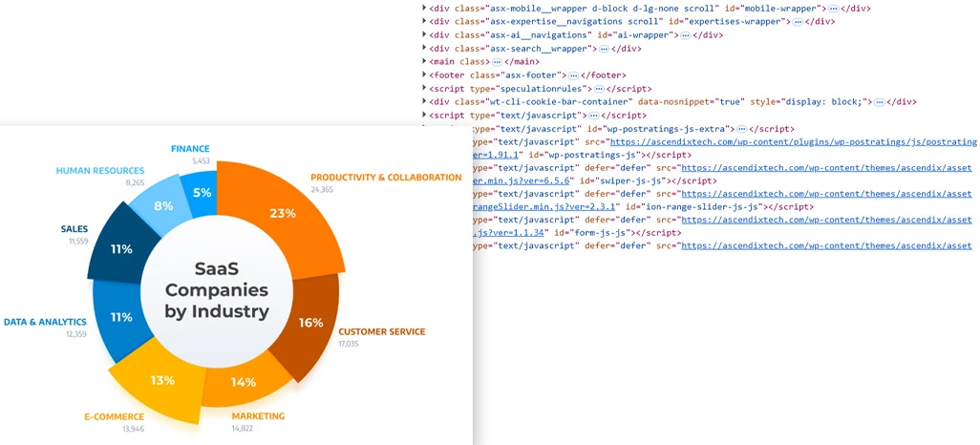Click the 16% Customer Service chart segment
The width and height of the screenshot is (980, 445).
point(312,324)
